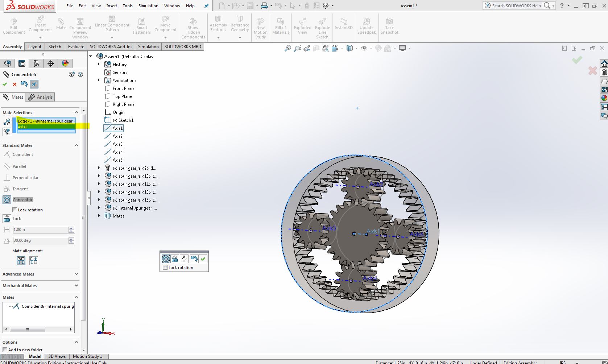Open the Bill of Materials tool
The width and height of the screenshot is (608, 364).
click(x=281, y=26)
